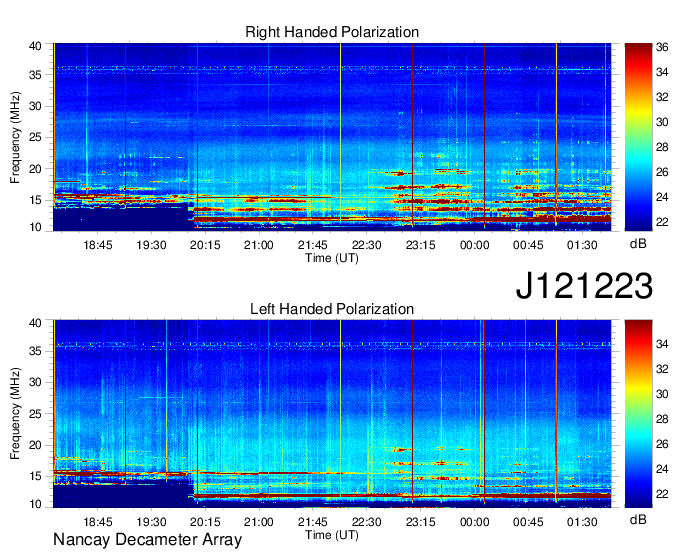Click the 40 MHz tick of Right Handed plot
The width and height of the screenshot is (680, 552).
tap(35, 46)
